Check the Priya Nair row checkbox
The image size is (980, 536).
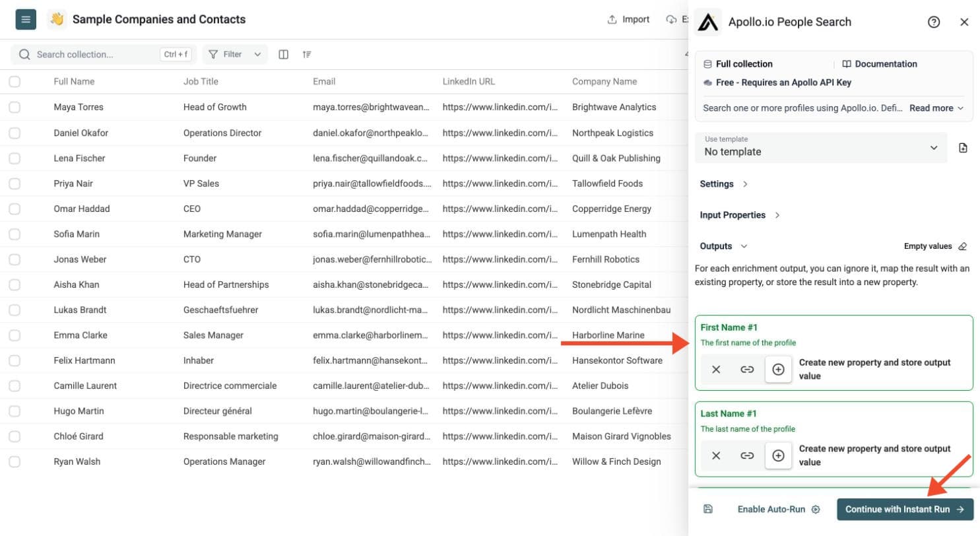[x=15, y=183]
